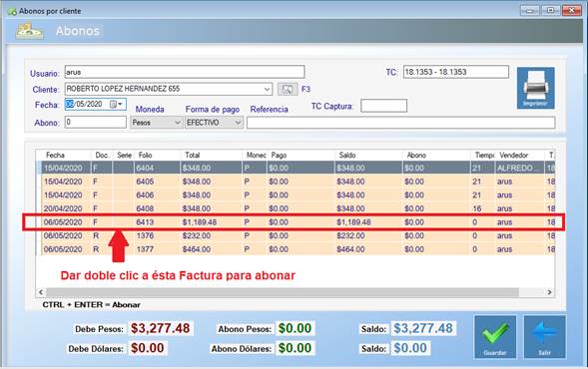Image resolution: width=588 pixels, height=369 pixels.
Task: Click the TC exchange rate field
Action: pyautogui.click(x=456, y=72)
